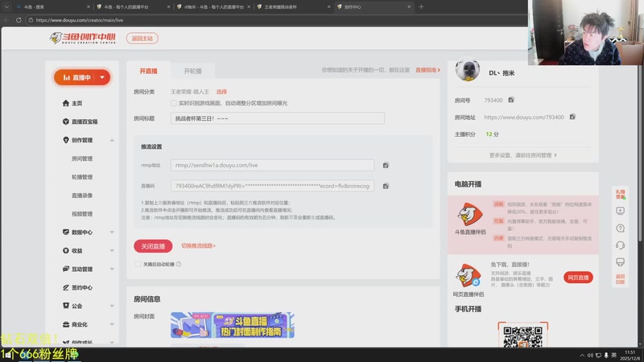Copy the 直播码 with its copy icon
The height and width of the screenshot is (362, 644).
point(386,186)
